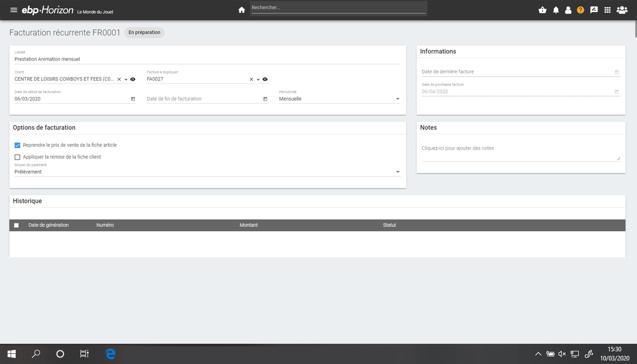637x364 pixels.
Task: View the FA0027 facture with the eye icon
Action: 265,79
